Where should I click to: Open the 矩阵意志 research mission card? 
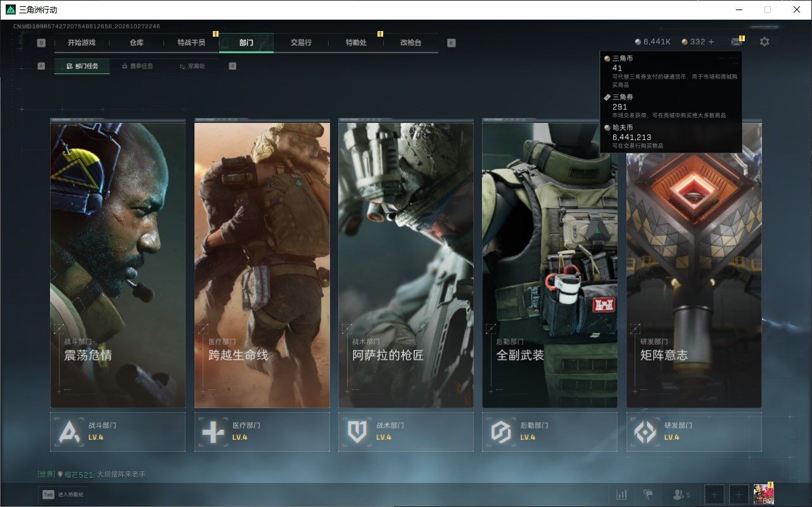pos(694,265)
